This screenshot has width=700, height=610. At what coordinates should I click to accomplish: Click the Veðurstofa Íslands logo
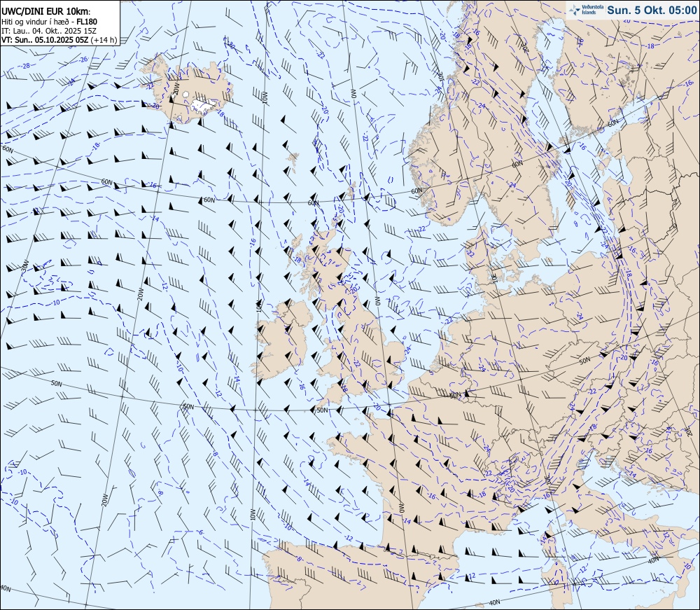pyautogui.click(x=587, y=10)
